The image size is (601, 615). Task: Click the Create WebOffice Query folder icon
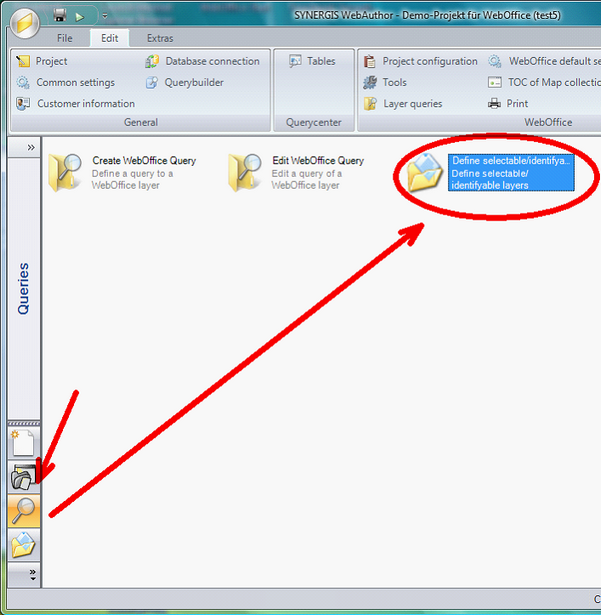click(65, 172)
